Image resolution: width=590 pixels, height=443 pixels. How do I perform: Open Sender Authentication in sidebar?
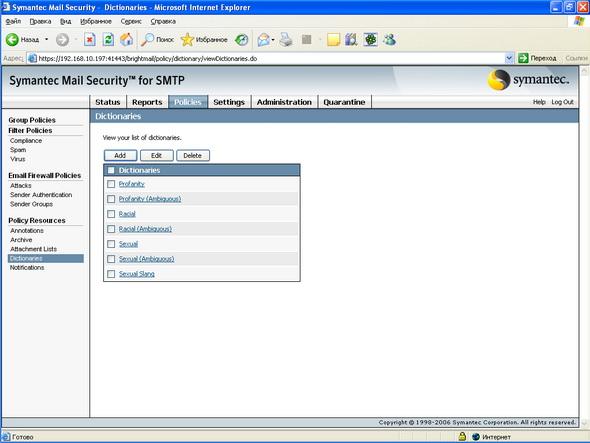pyautogui.click(x=41, y=195)
